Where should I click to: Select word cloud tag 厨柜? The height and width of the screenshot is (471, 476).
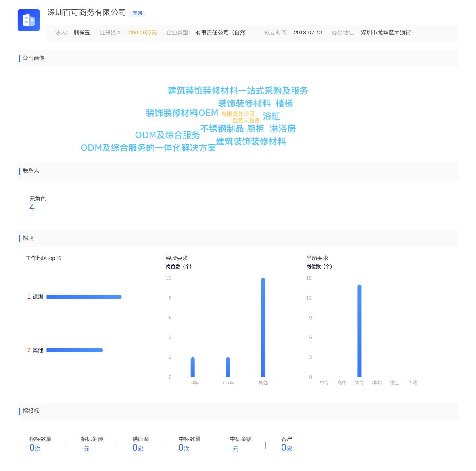point(255,129)
